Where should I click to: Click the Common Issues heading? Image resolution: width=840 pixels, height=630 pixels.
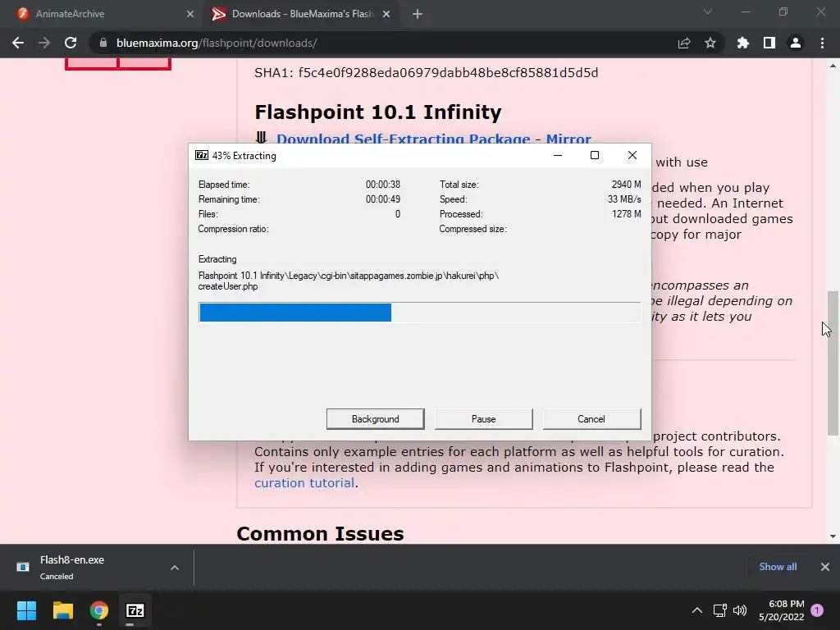point(321,533)
